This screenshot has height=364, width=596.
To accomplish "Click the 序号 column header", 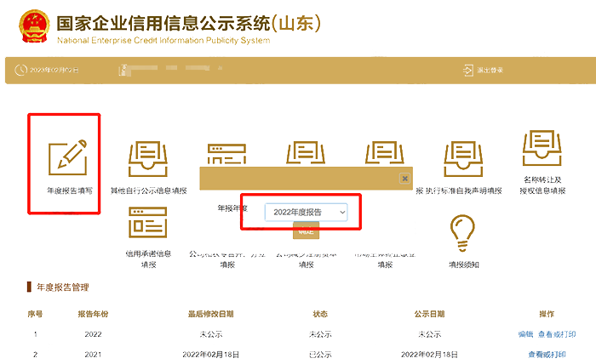I will 35,314.
